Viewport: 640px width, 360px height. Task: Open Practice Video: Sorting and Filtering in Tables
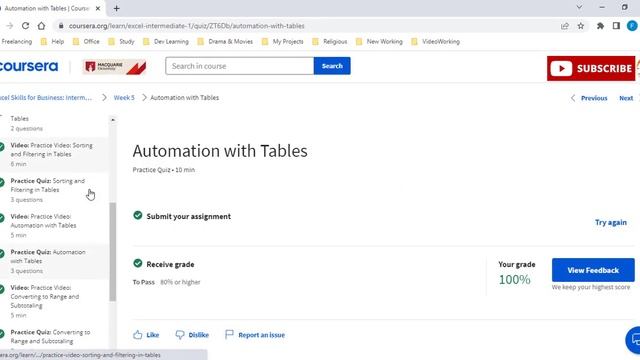[51, 154]
